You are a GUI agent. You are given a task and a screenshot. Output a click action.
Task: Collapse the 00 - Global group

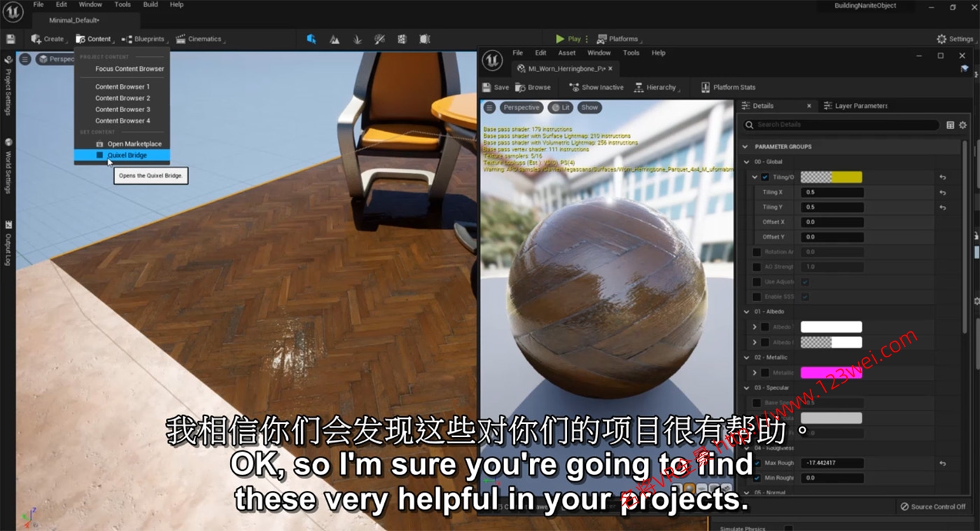[x=746, y=162]
